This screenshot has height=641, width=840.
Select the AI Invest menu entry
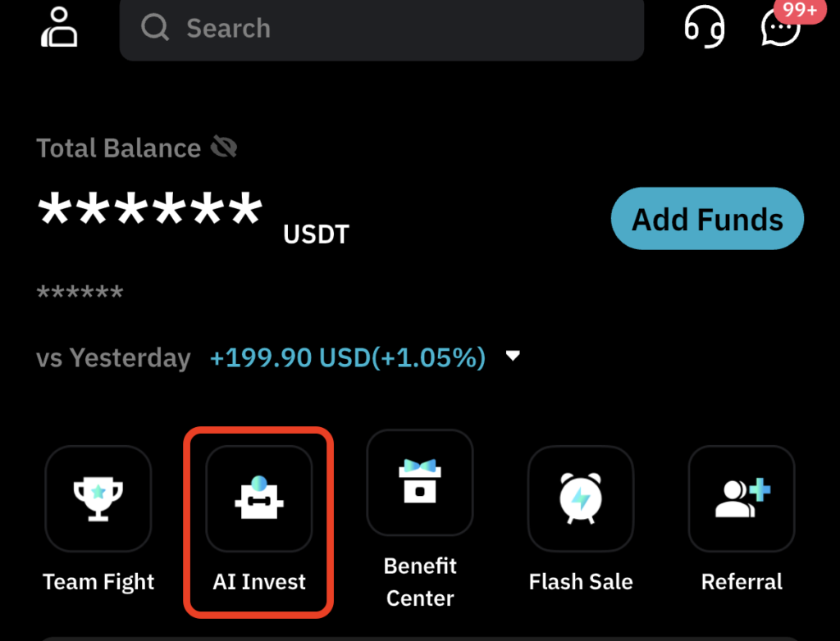259,582
